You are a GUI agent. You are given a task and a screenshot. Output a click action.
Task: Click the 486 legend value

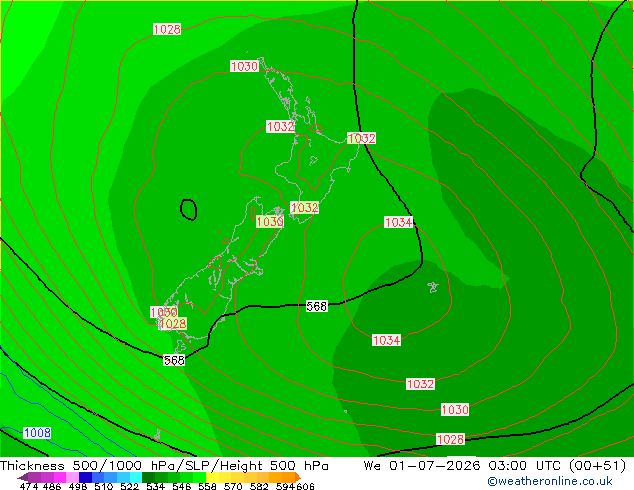point(52,486)
